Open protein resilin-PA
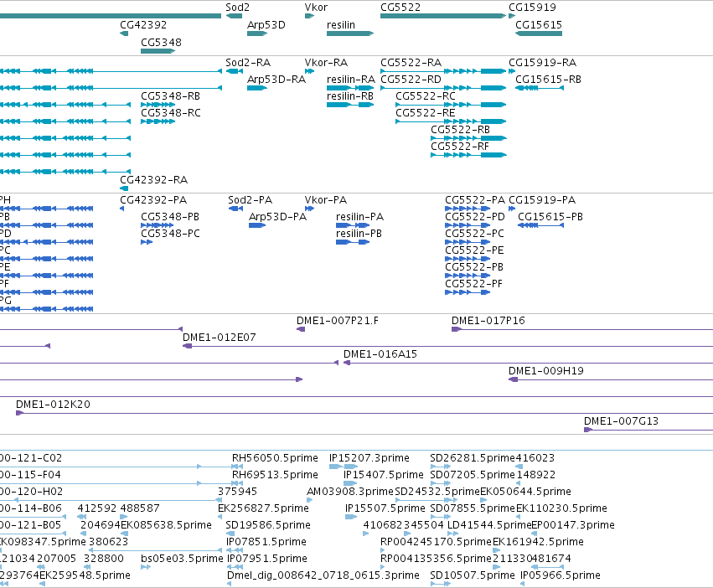The image size is (713, 588). coord(359,217)
